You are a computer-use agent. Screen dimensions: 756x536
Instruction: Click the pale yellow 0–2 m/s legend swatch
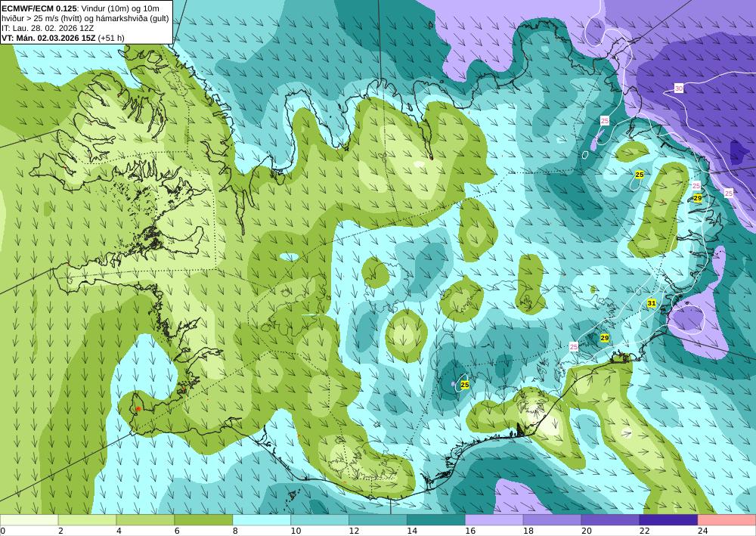29,520
